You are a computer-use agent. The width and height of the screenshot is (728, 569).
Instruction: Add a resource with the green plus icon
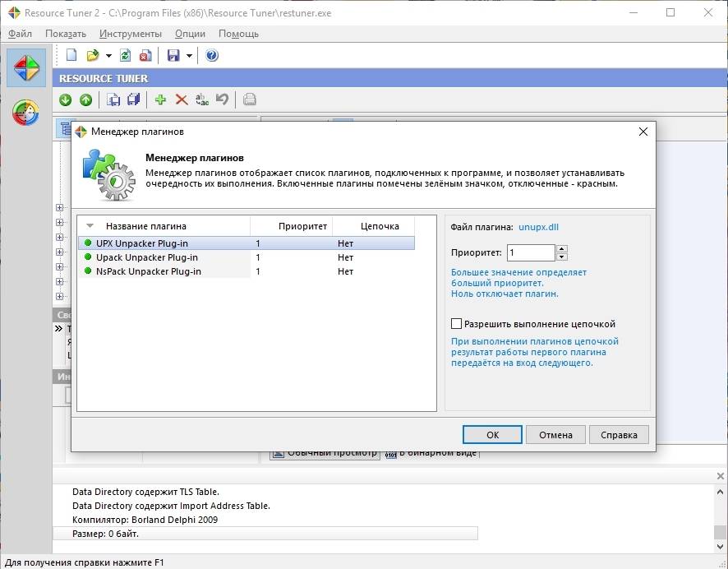161,99
